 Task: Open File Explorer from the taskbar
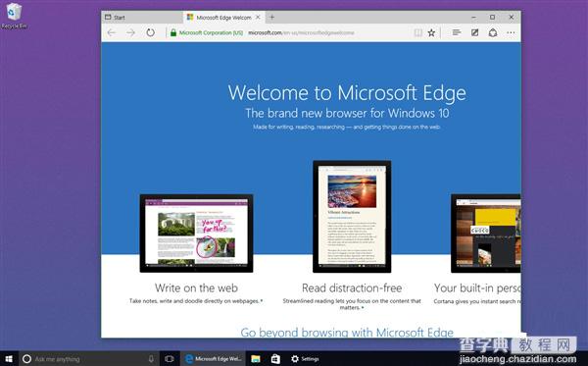(256, 359)
